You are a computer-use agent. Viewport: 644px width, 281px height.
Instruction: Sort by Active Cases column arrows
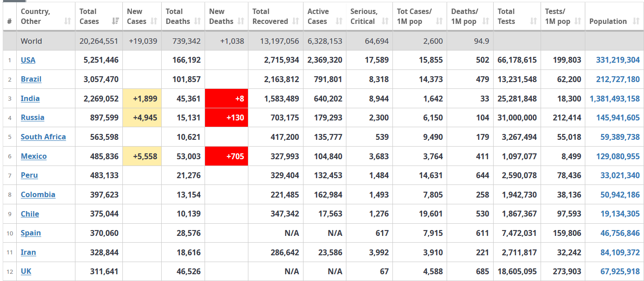click(339, 21)
